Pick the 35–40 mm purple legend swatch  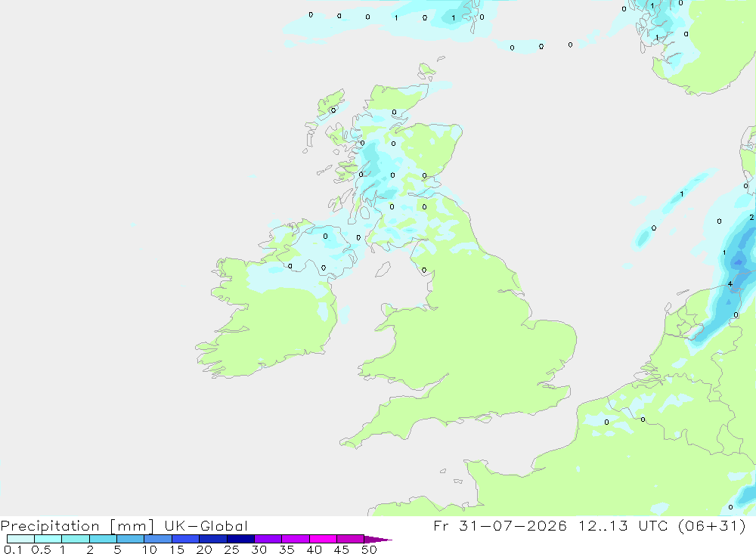point(295,539)
